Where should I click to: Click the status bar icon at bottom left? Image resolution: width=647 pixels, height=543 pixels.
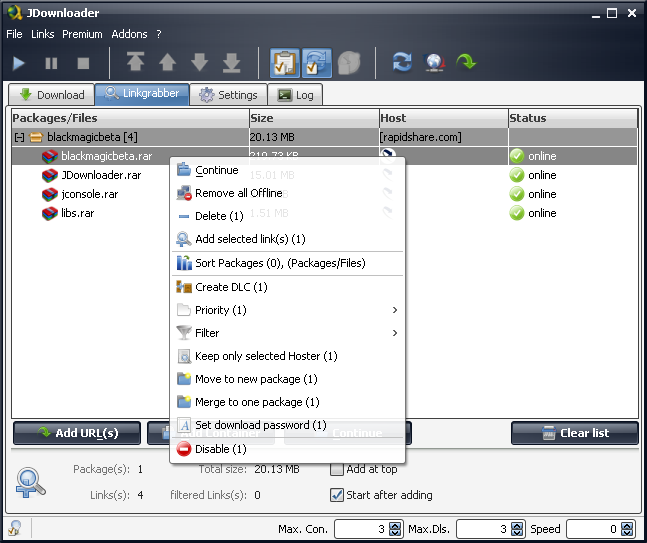click(14, 528)
